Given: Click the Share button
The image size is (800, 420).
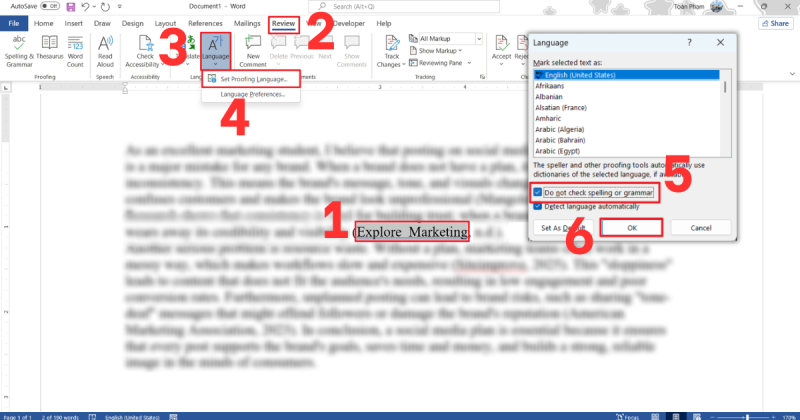Looking at the screenshot, I should point(776,23).
